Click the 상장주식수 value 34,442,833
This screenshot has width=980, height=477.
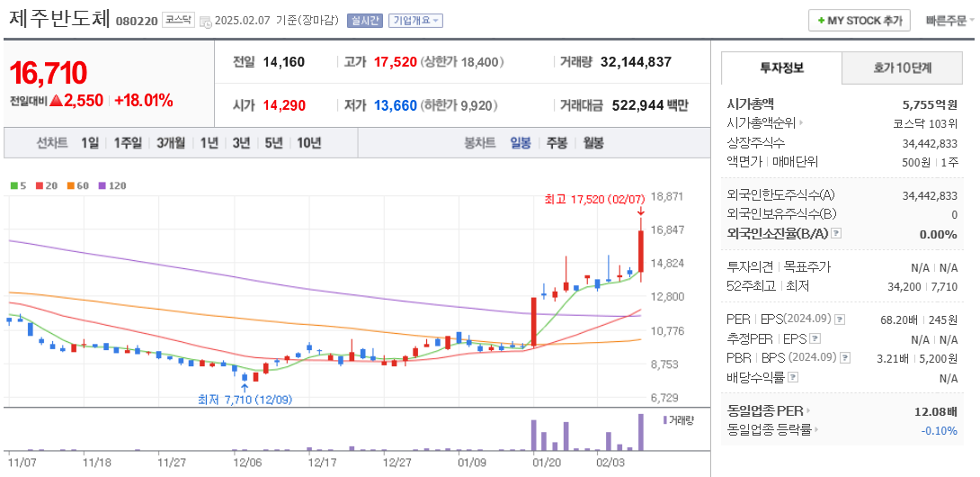930,143
